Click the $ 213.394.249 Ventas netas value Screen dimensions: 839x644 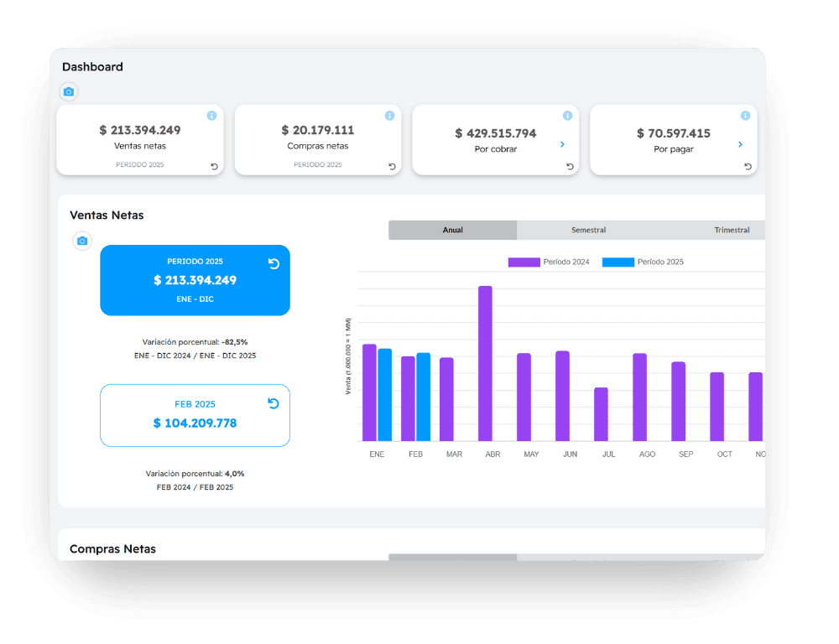(x=140, y=130)
